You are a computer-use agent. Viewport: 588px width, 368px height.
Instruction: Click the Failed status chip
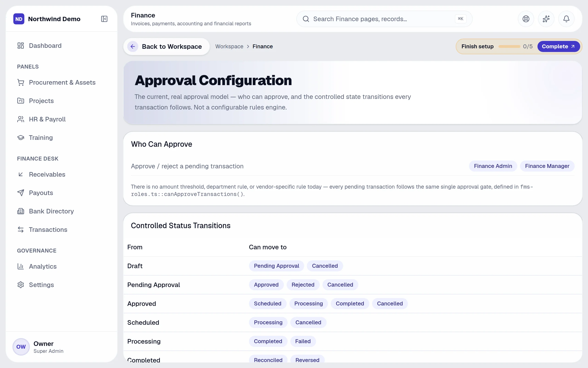(x=303, y=341)
